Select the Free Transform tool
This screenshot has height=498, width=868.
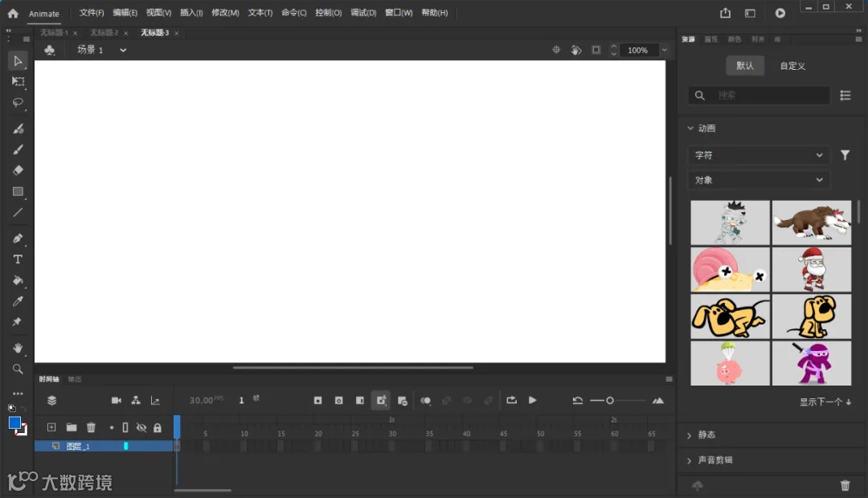[18, 82]
